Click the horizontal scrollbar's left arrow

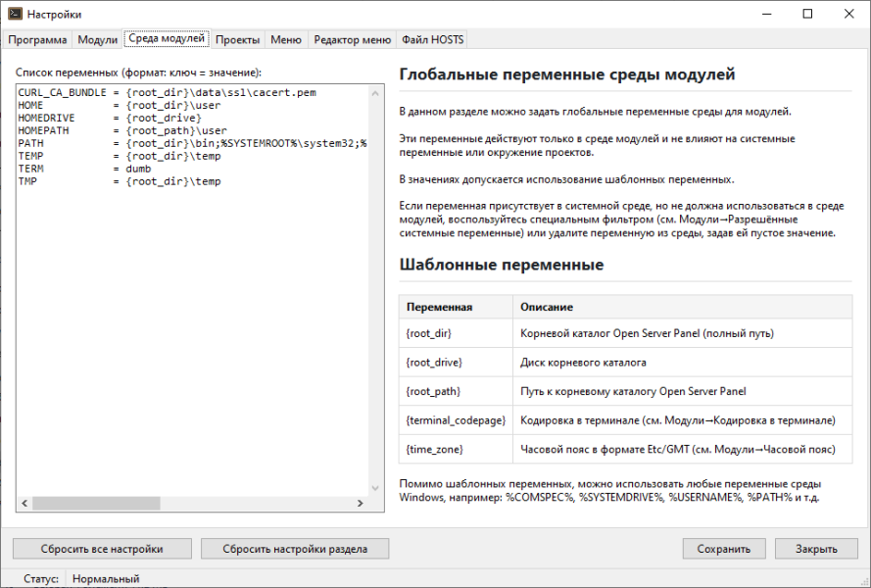23,504
